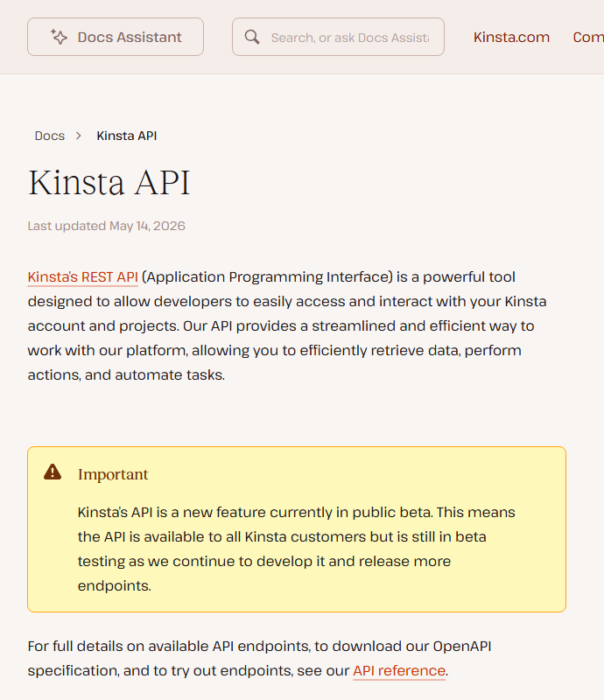Screen dimensions: 604x700
Task: Open the Docs Assistant button
Action: tap(116, 37)
